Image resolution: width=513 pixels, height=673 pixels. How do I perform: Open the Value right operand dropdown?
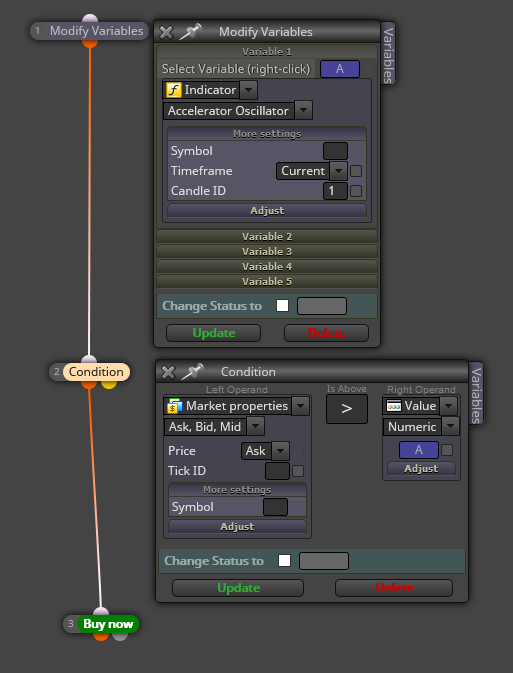pyautogui.click(x=449, y=406)
